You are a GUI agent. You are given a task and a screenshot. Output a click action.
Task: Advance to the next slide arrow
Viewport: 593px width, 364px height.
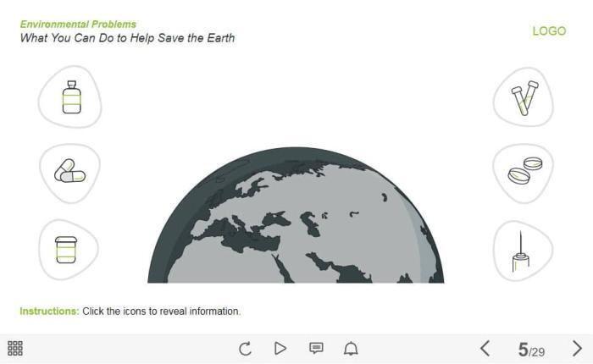point(577,348)
